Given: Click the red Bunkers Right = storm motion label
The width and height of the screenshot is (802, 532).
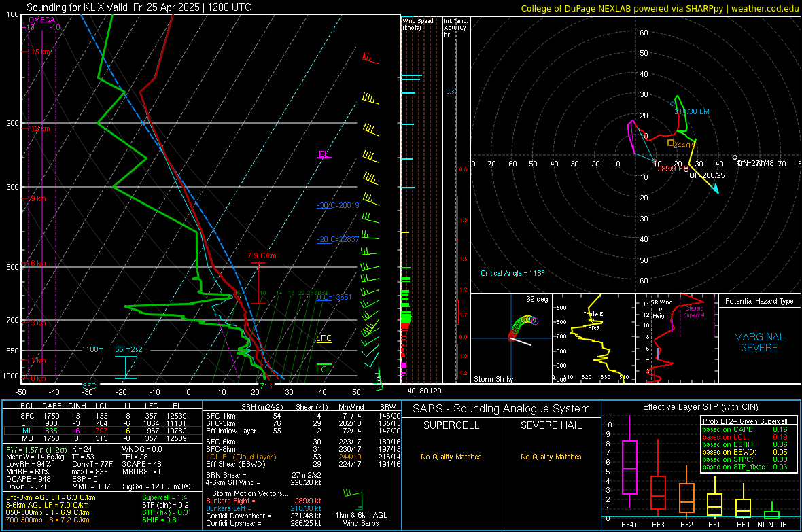Looking at the screenshot, I should (x=230, y=501).
